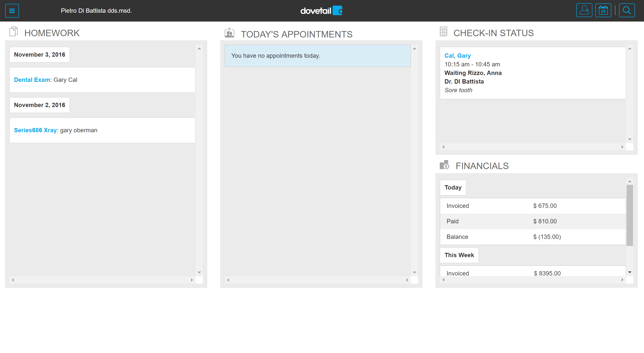Image resolution: width=644 pixels, height=353 pixels.
Task: Click the Financials coins icon
Action: tap(444, 165)
